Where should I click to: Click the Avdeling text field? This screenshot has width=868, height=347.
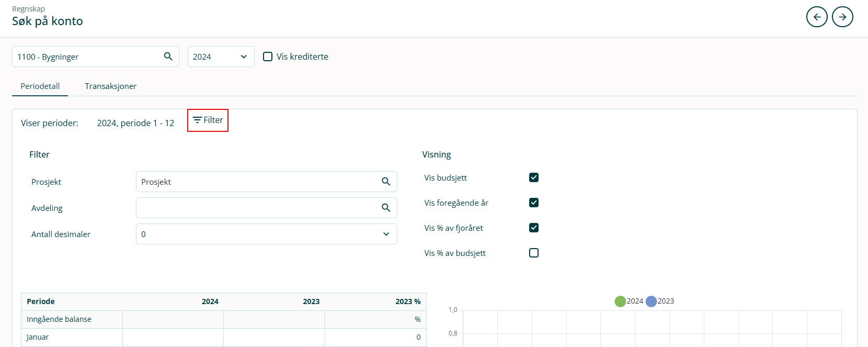(x=256, y=208)
